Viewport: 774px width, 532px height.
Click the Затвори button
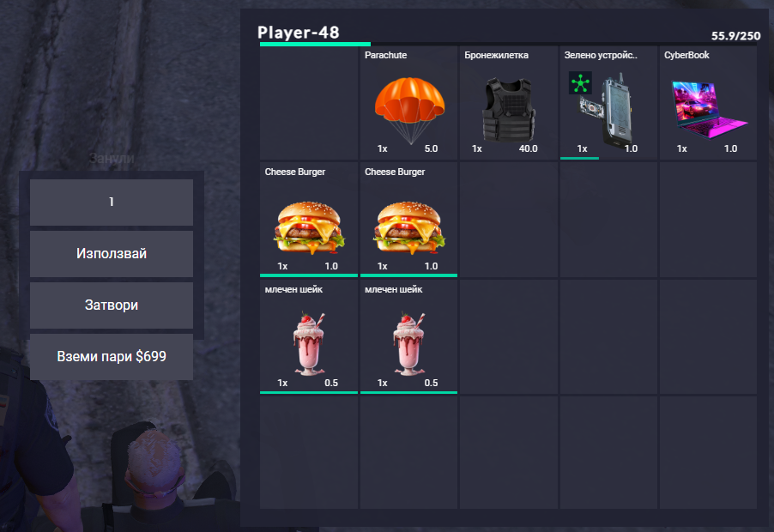112,305
